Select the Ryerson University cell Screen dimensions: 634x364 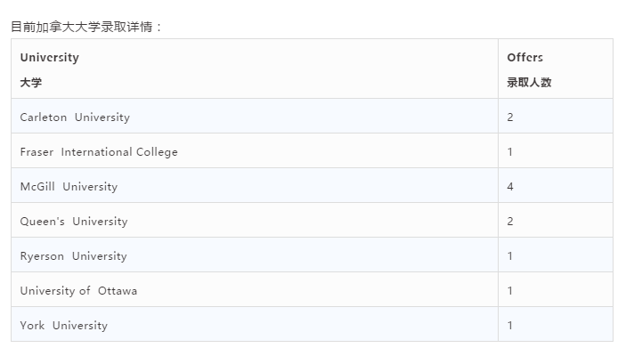255,255
